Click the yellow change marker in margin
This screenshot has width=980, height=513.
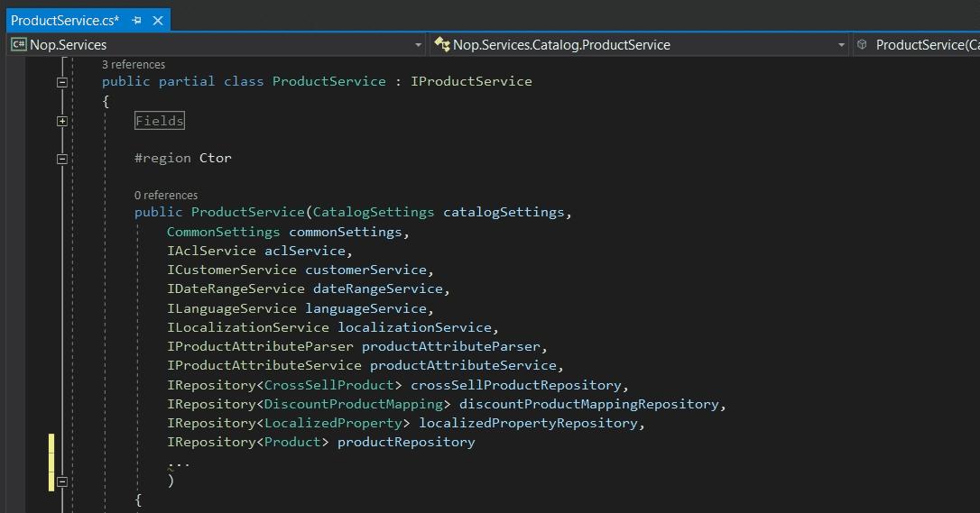click(51, 463)
